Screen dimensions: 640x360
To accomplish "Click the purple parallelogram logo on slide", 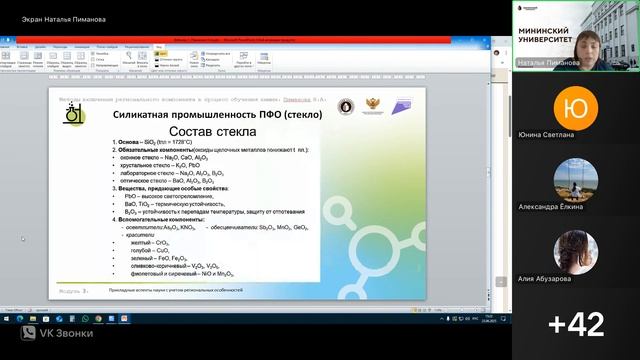I will tap(402, 106).
